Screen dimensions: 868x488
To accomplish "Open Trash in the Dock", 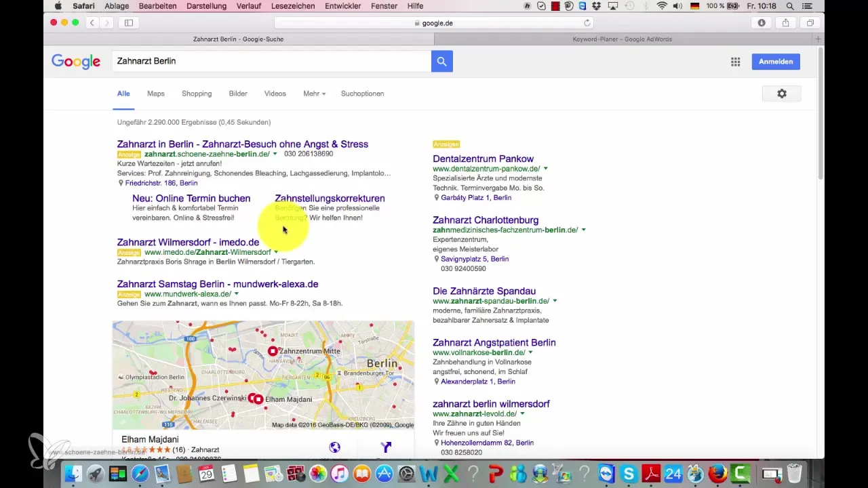I will pyautogui.click(x=794, y=473).
